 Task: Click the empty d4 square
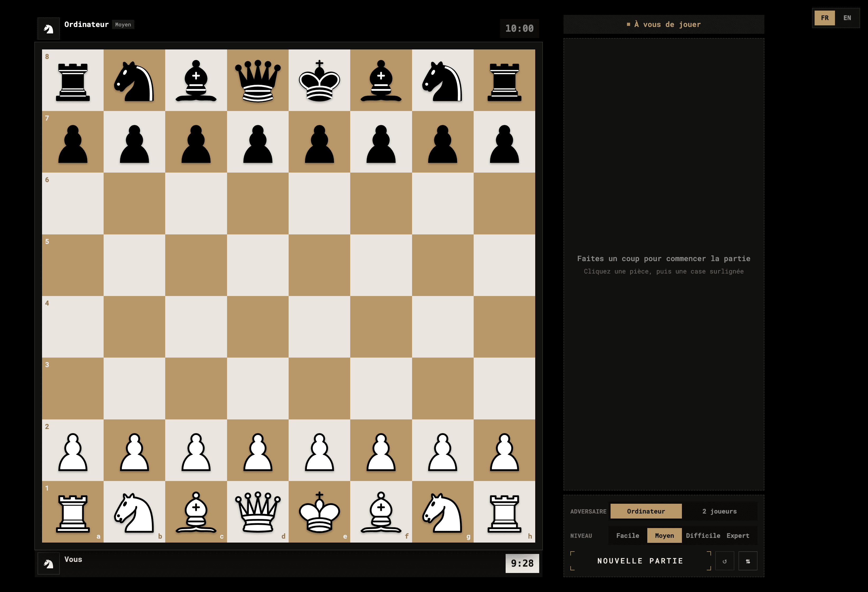tap(258, 327)
